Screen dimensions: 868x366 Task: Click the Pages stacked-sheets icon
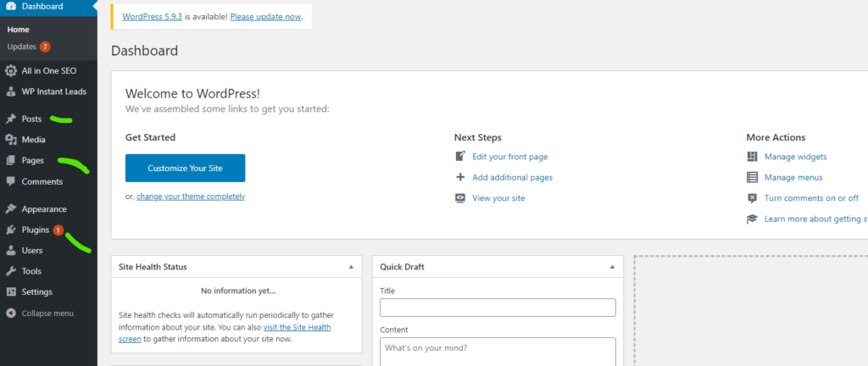10,161
